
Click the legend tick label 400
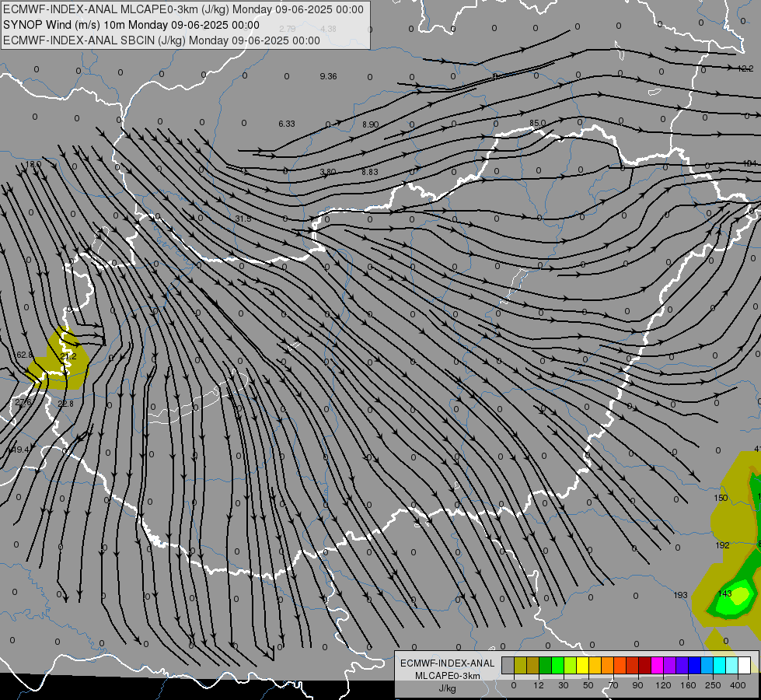tap(738, 685)
